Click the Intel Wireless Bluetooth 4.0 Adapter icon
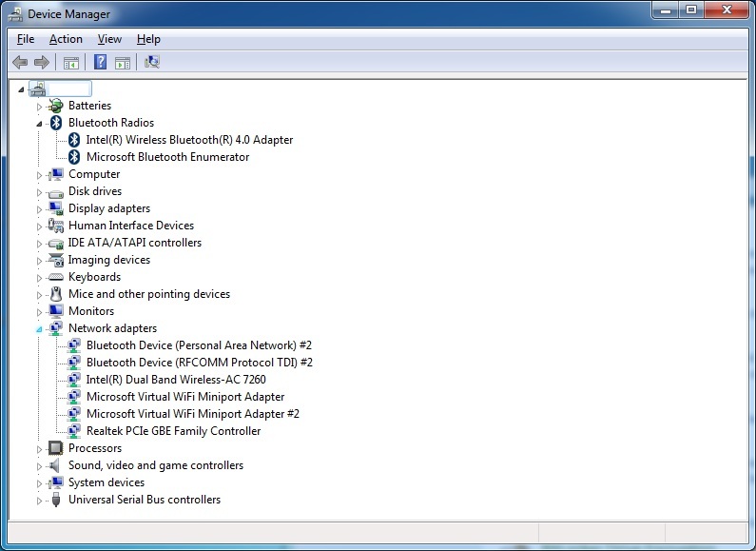This screenshot has height=551, width=756. click(74, 140)
